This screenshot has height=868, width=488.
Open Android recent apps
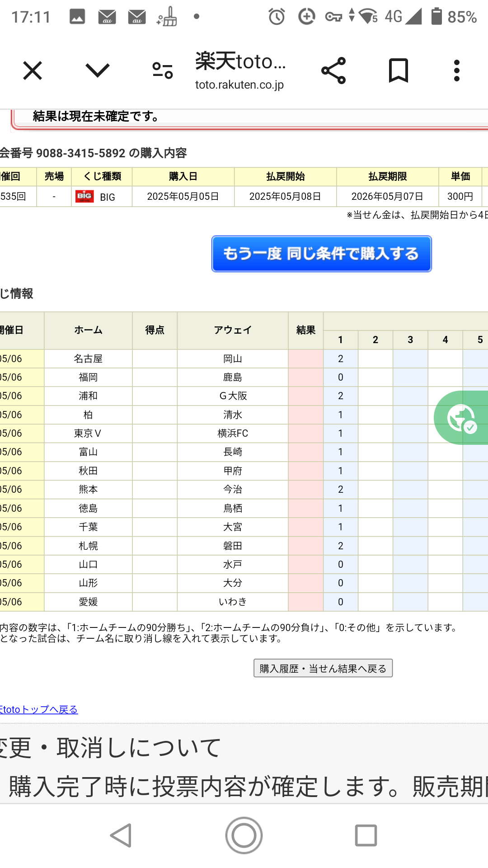366,835
